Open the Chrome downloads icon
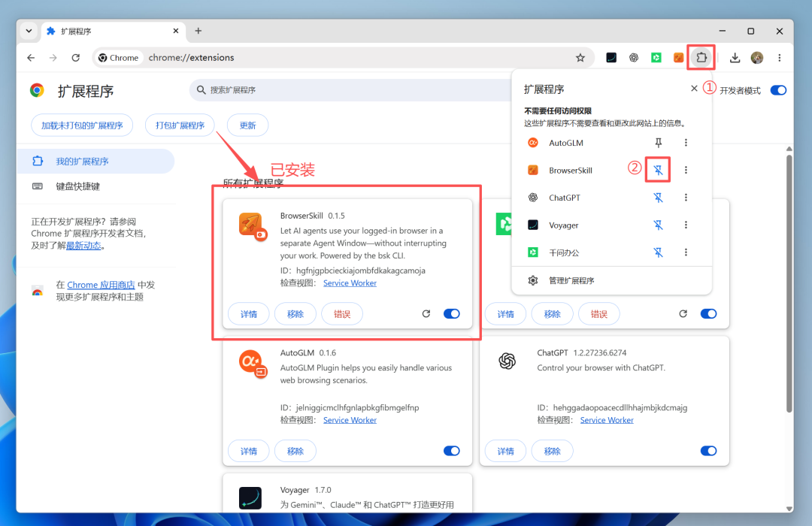Viewport: 812px width, 526px height. point(735,57)
